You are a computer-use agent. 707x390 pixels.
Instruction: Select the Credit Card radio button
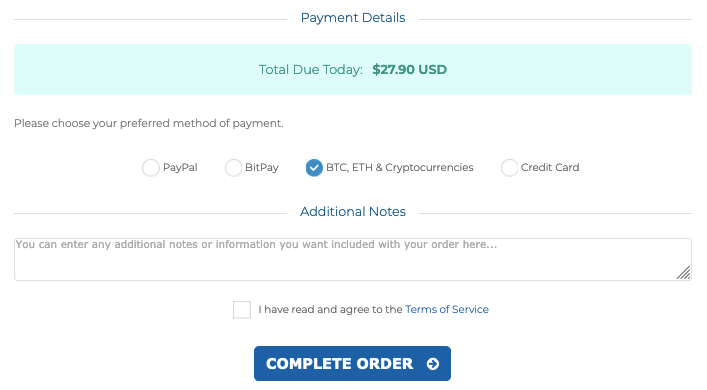click(x=509, y=168)
